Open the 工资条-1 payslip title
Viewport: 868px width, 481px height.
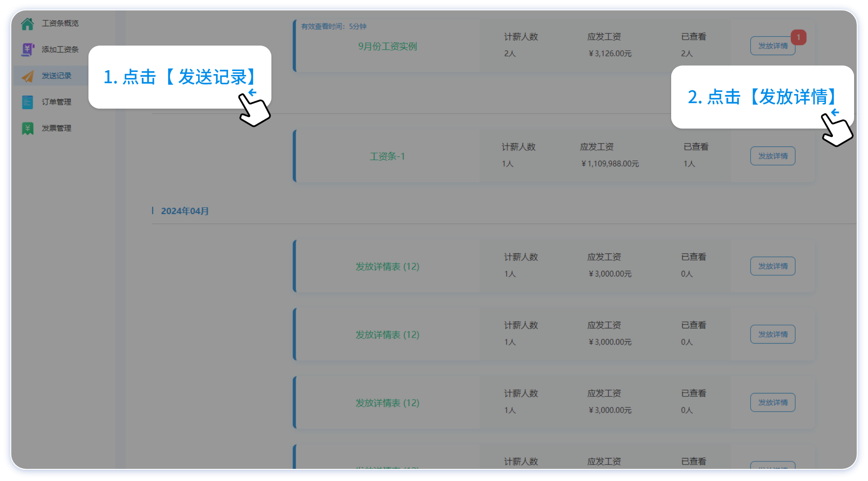[x=387, y=156]
